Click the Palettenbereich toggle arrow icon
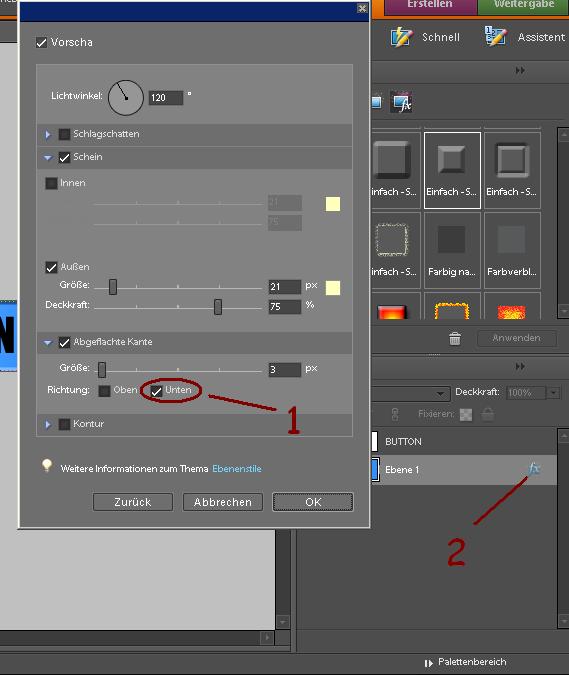Screen dimensions: 569x675 [x=428, y=663]
